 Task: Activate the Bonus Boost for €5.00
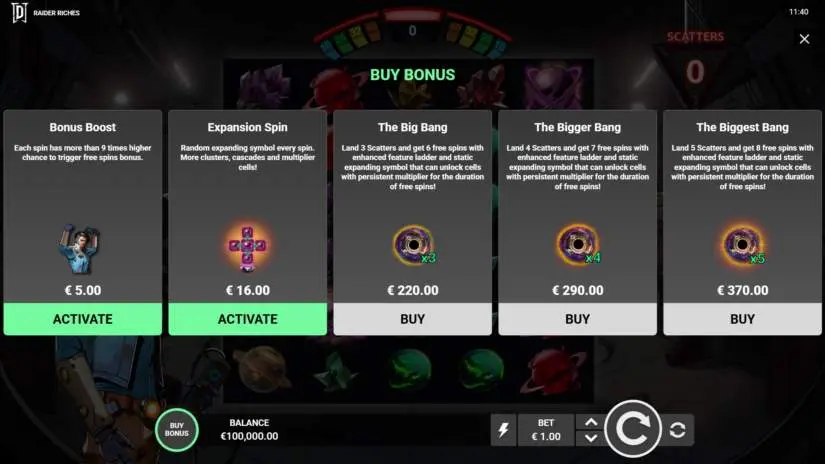pyautogui.click(x=83, y=319)
